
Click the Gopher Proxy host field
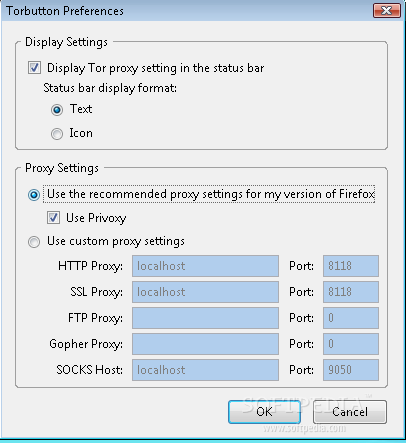click(x=205, y=344)
